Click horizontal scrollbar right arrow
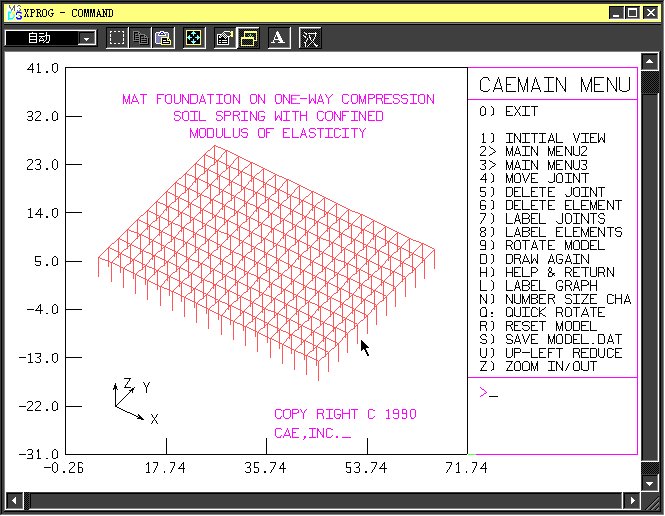 (632, 501)
